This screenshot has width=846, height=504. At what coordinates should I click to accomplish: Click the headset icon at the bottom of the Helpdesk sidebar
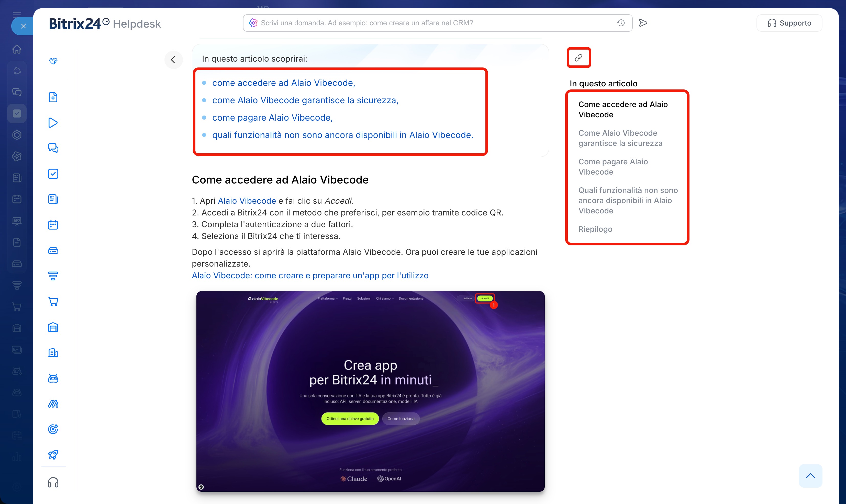click(x=53, y=483)
